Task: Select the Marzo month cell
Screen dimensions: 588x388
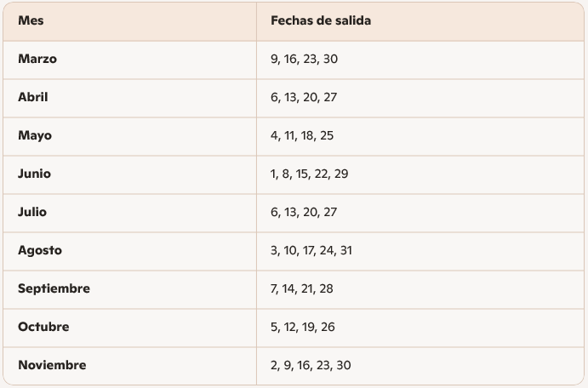Action: (37, 60)
